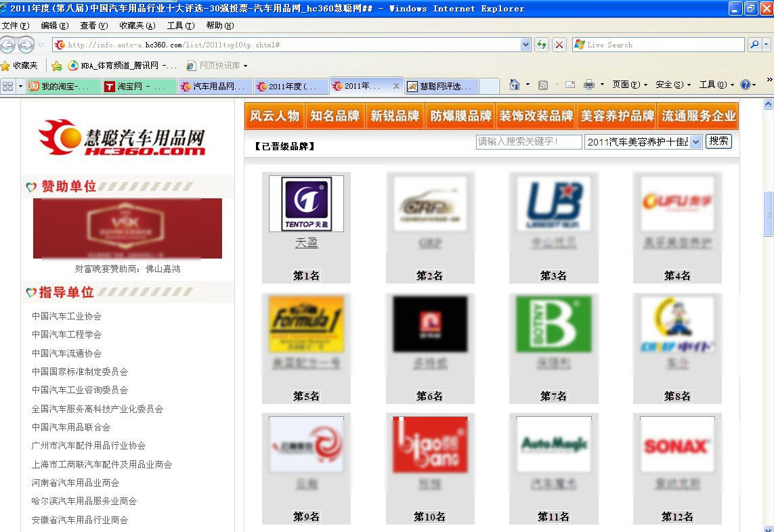This screenshot has width=774, height=532.
Task: Open the Formula 1 brand logo
Action: pyautogui.click(x=306, y=324)
